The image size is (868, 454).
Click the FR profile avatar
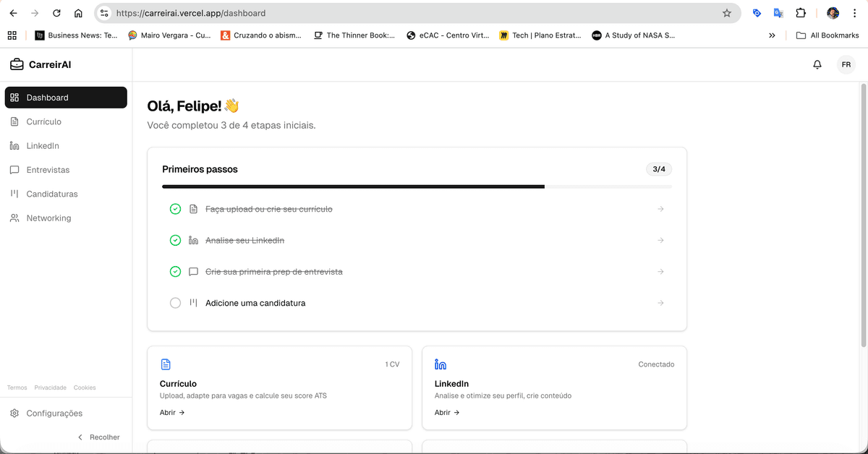click(846, 64)
